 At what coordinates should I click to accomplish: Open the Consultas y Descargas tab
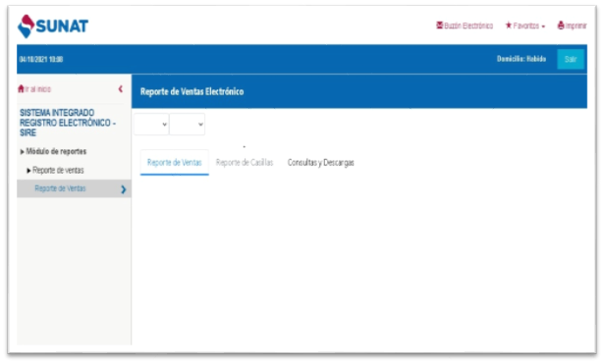pyautogui.click(x=321, y=162)
